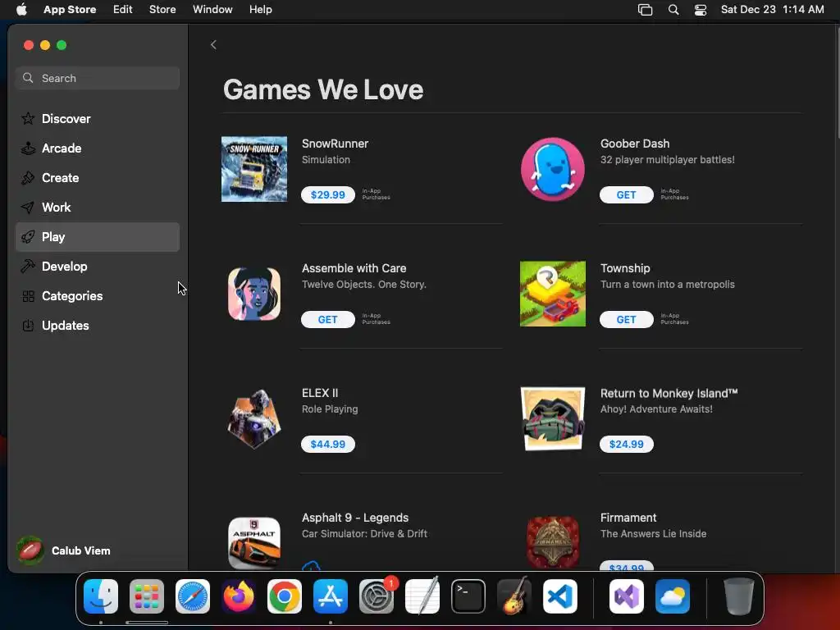
Task: Get Goober Dash
Action: [x=626, y=195]
